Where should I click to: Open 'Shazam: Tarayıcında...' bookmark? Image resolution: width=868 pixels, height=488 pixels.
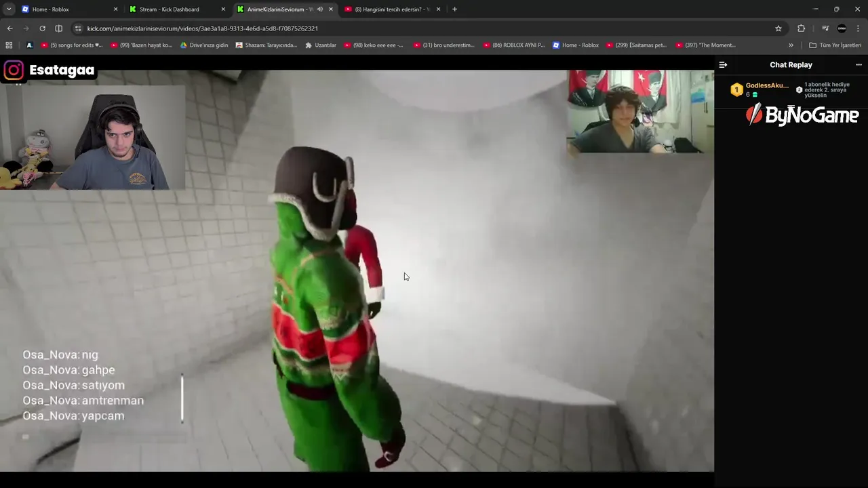click(x=267, y=45)
